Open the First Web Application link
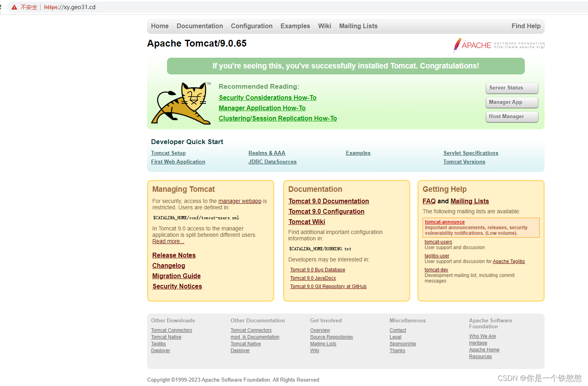 pos(178,162)
